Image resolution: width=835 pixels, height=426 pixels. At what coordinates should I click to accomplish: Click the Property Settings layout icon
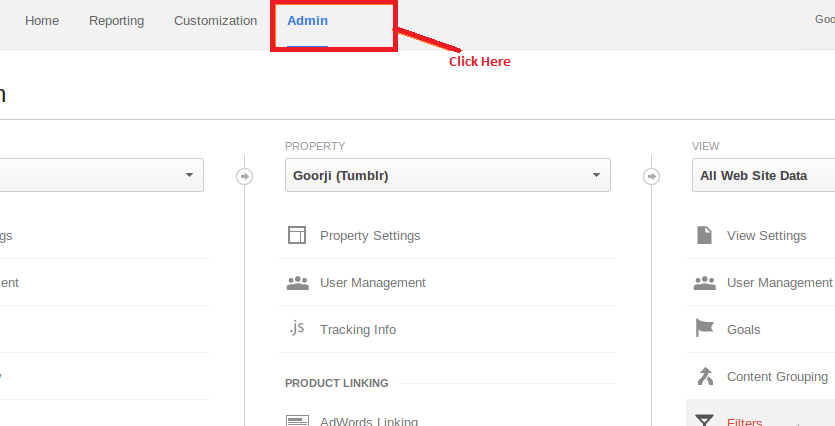point(297,235)
